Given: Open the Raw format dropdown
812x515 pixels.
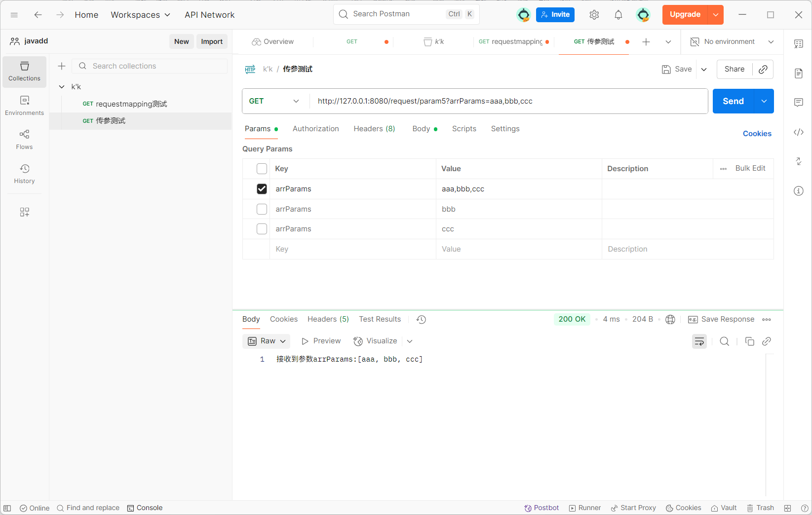Looking at the screenshot, I should (267, 341).
